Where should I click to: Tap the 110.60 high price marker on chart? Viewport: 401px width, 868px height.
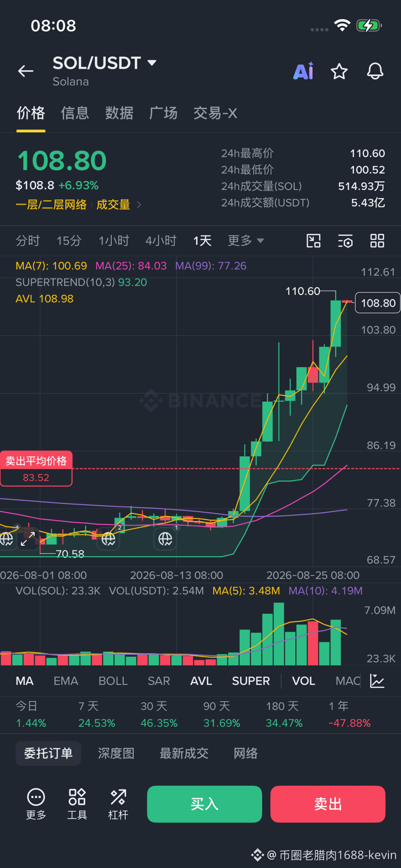click(x=303, y=291)
